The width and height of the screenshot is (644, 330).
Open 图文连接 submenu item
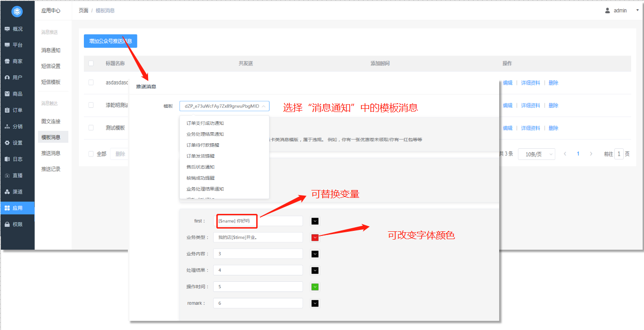pyautogui.click(x=51, y=121)
